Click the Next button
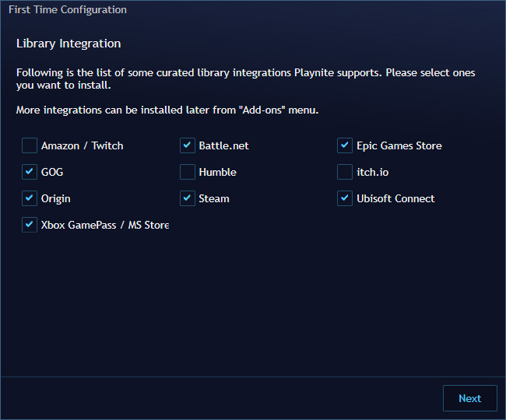 470,398
